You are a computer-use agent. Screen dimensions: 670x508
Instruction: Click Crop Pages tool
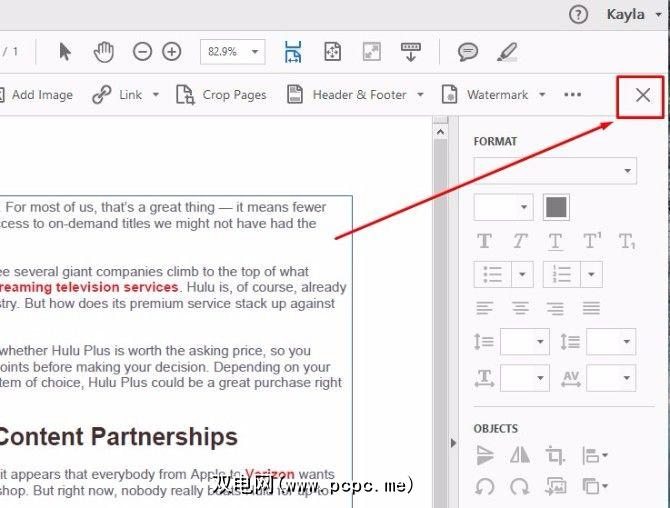click(x=221, y=95)
